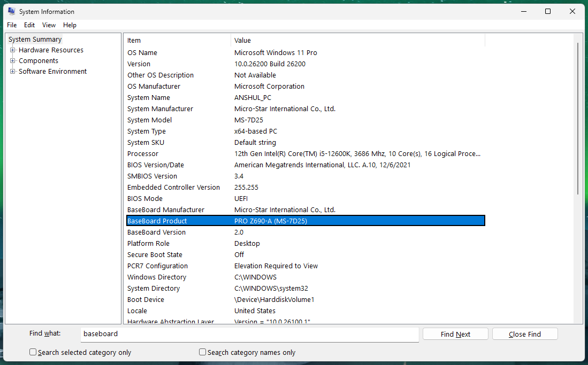Open the View menu
The width and height of the screenshot is (588, 365).
(x=49, y=25)
